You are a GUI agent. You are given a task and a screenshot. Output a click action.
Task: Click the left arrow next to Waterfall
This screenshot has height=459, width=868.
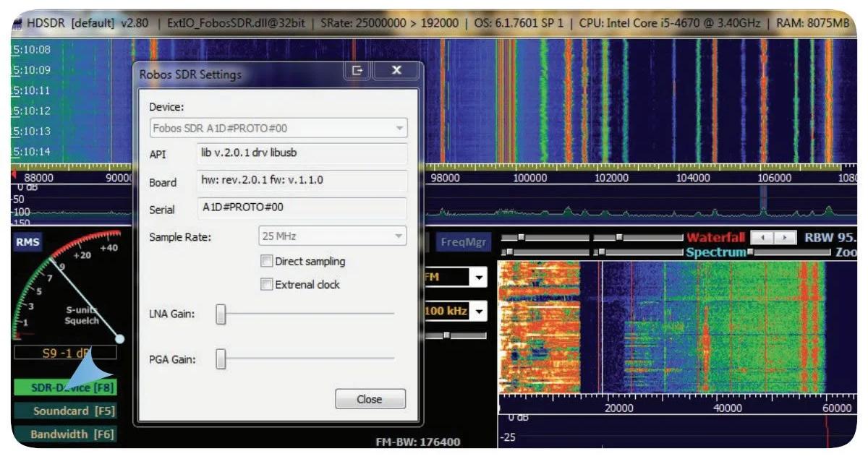762,238
